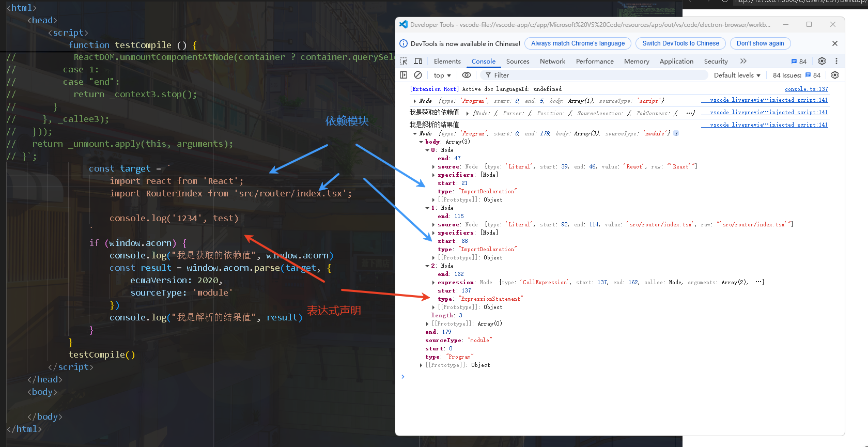
Task: Click the [Extension Host] log message
Action: pos(486,89)
